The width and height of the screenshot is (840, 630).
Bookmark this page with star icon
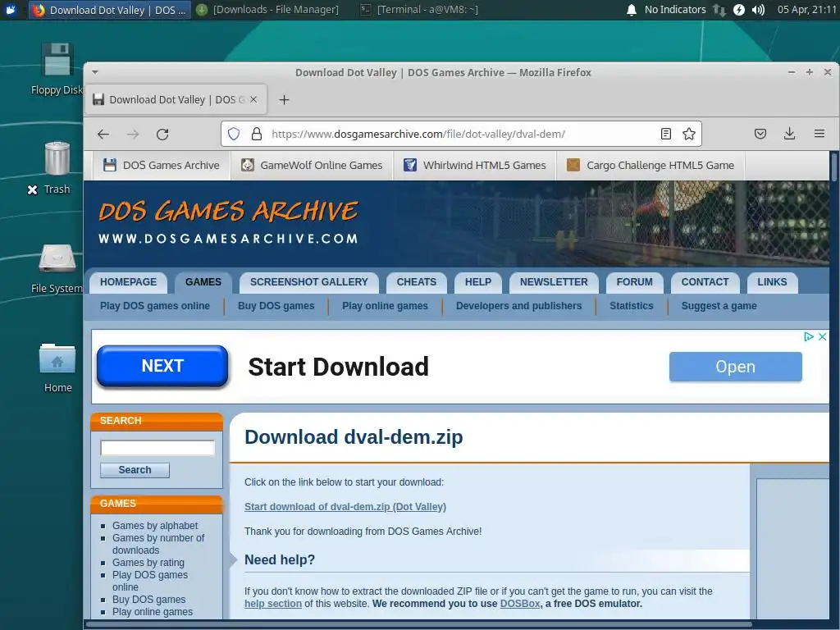[689, 134]
